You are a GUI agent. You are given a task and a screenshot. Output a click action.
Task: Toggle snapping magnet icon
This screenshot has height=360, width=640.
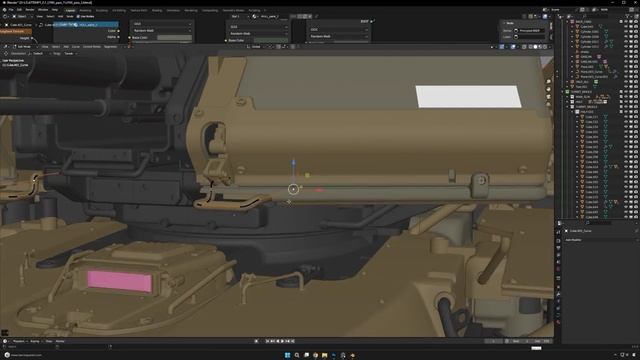tap(279, 47)
